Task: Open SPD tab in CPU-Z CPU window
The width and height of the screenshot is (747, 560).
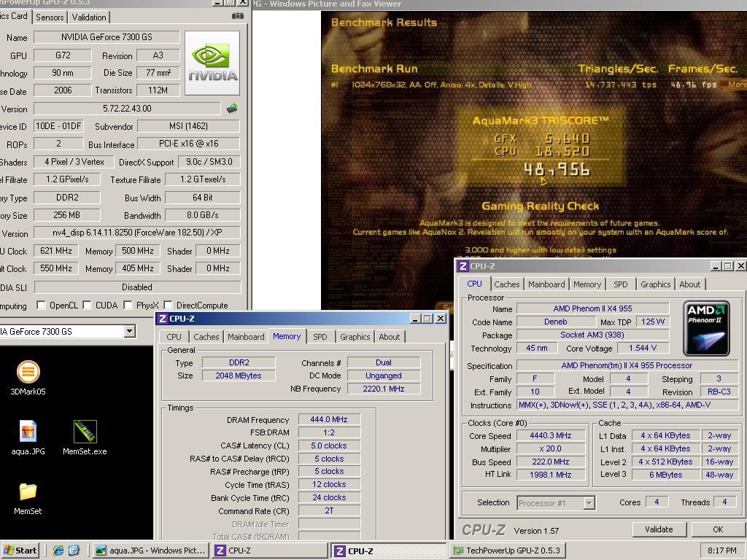Action: (621, 284)
